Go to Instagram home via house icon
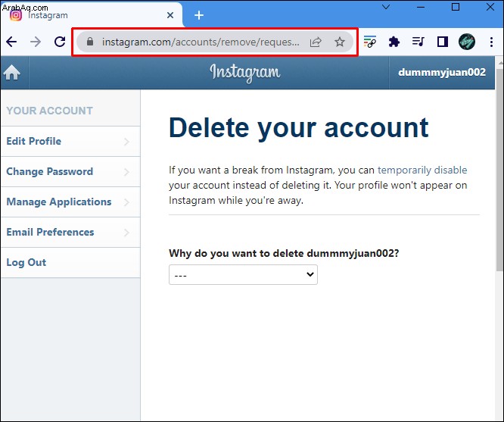This screenshot has height=422, width=504. click(12, 72)
